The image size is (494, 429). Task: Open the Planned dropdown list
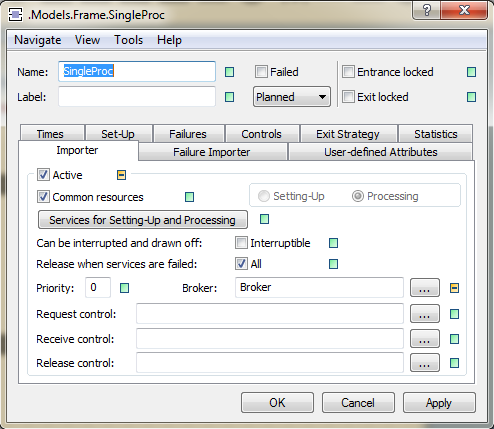pyautogui.click(x=292, y=97)
